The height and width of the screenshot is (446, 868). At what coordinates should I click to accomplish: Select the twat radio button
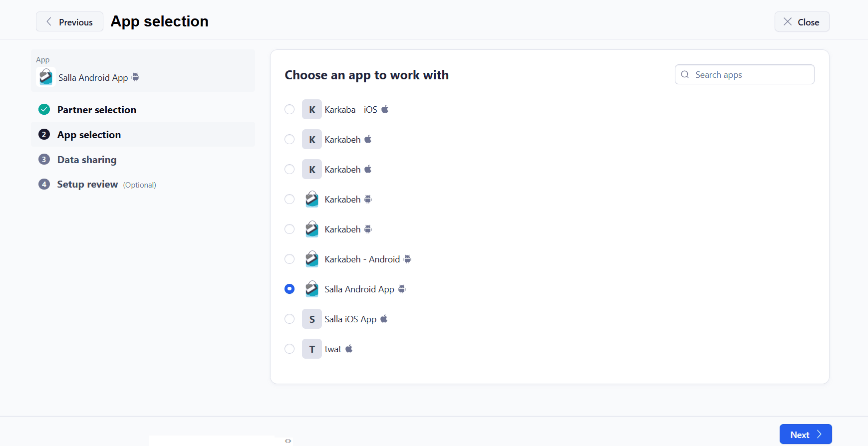(289, 349)
